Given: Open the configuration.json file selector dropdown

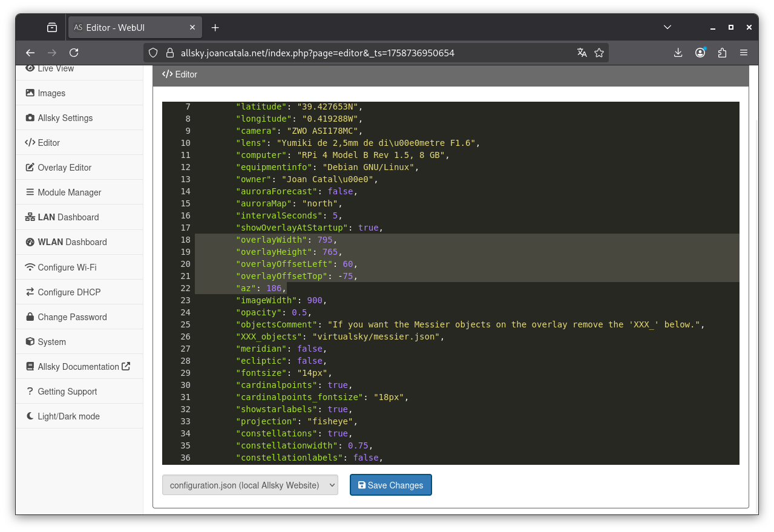Looking at the screenshot, I should [250, 485].
